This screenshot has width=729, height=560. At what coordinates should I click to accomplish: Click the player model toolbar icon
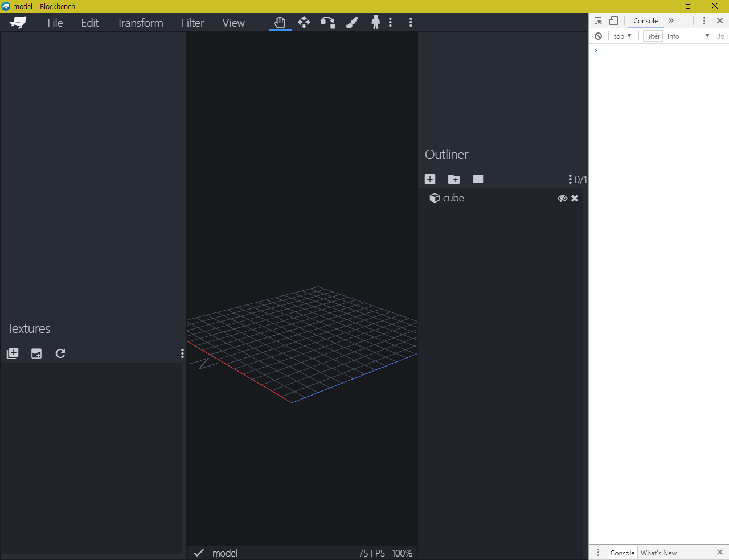[x=375, y=23]
